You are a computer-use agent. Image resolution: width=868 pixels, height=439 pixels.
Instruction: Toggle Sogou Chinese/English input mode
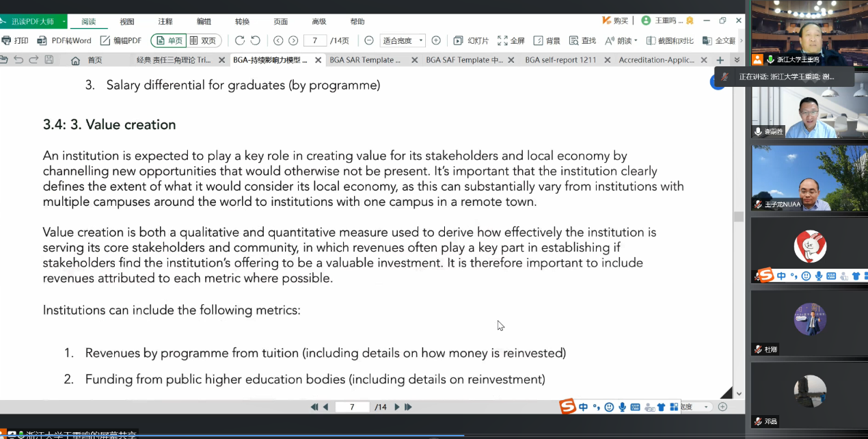(583, 407)
